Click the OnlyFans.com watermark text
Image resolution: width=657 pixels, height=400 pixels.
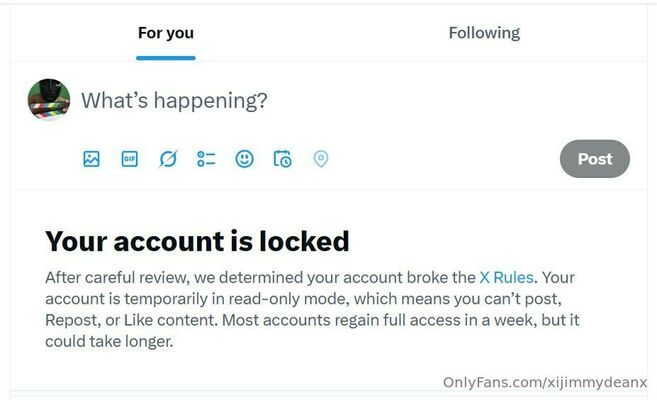coord(545,382)
